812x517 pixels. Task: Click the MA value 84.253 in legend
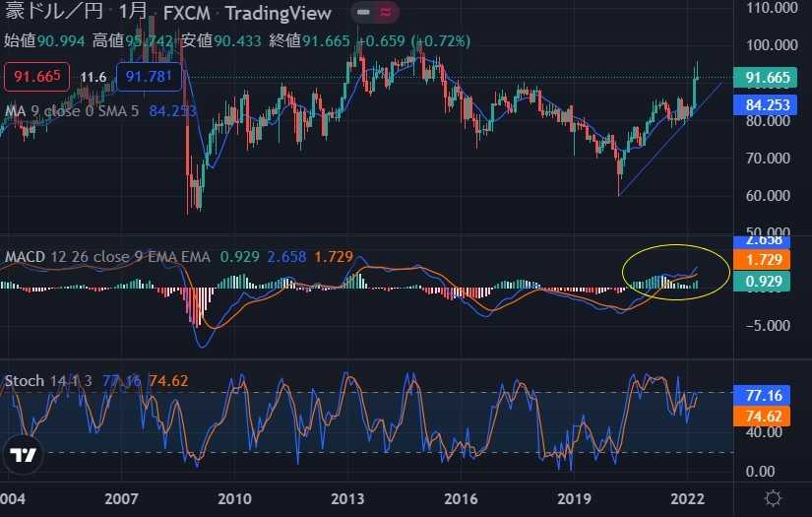[x=173, y=111]
